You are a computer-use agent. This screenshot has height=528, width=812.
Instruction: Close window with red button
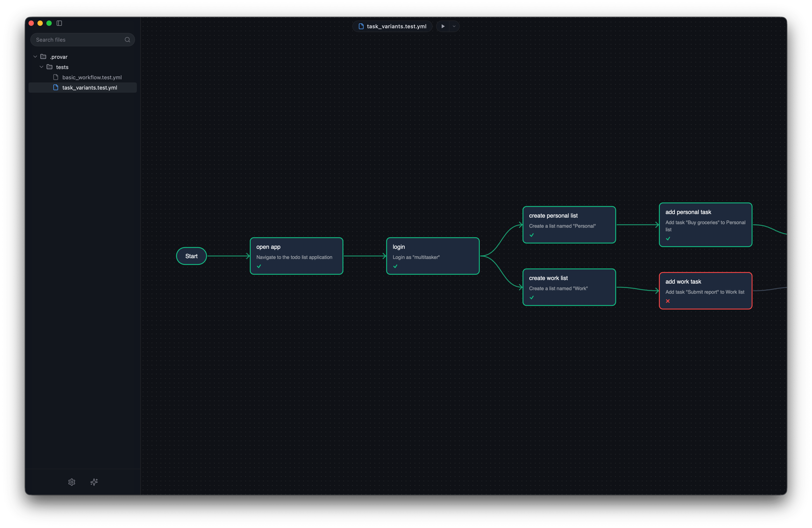pyautogui.click(x=31, y=23)
